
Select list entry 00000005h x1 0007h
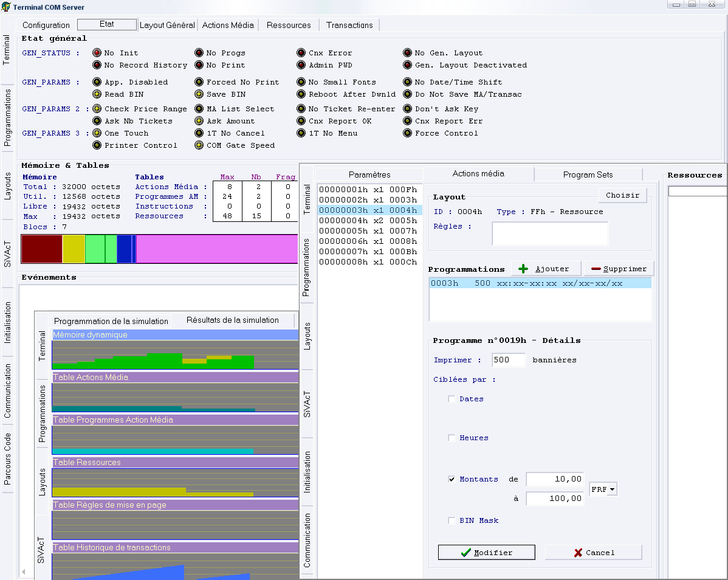(368, 231)
